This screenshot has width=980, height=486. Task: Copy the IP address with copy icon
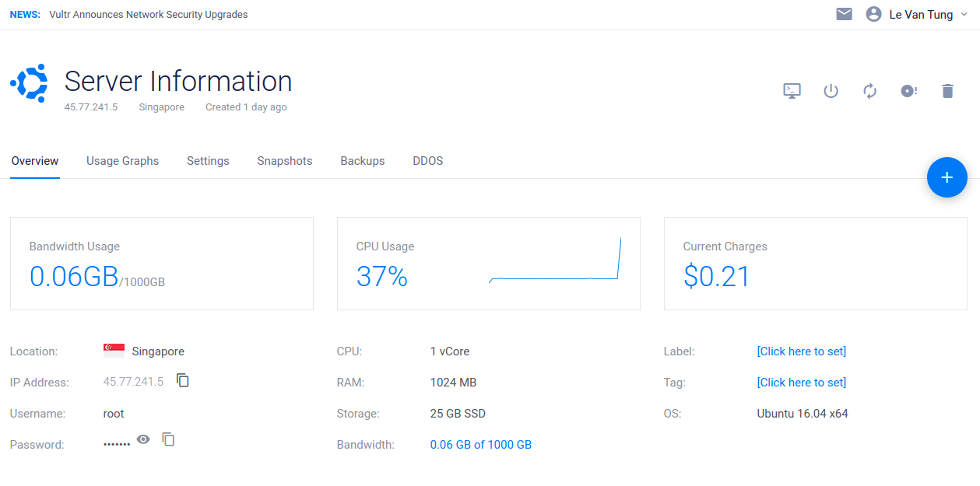point(183,380)
